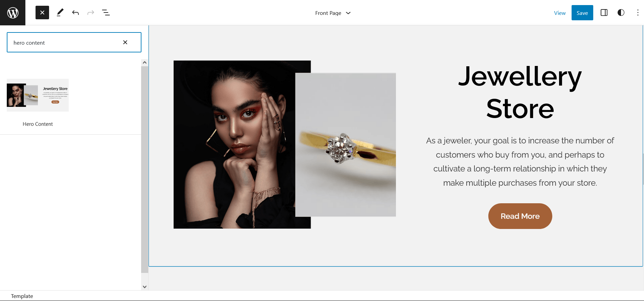Undo the last change
The height and width of the screenshot is (301, 644).
75,13
